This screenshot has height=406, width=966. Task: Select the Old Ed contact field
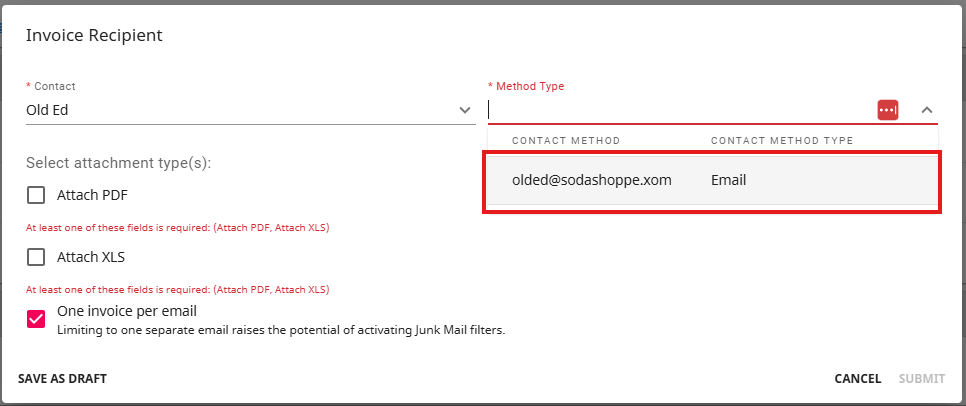(x=251, y=110)
